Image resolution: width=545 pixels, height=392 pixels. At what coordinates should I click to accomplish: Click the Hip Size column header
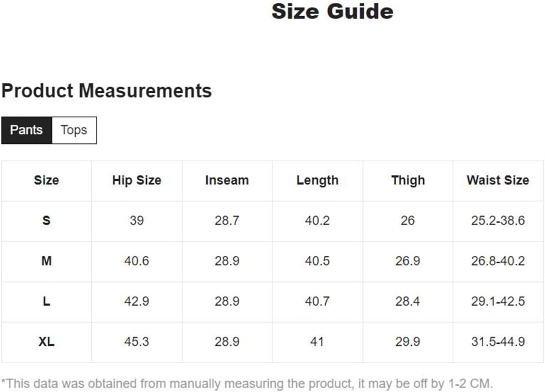point(137,180)
